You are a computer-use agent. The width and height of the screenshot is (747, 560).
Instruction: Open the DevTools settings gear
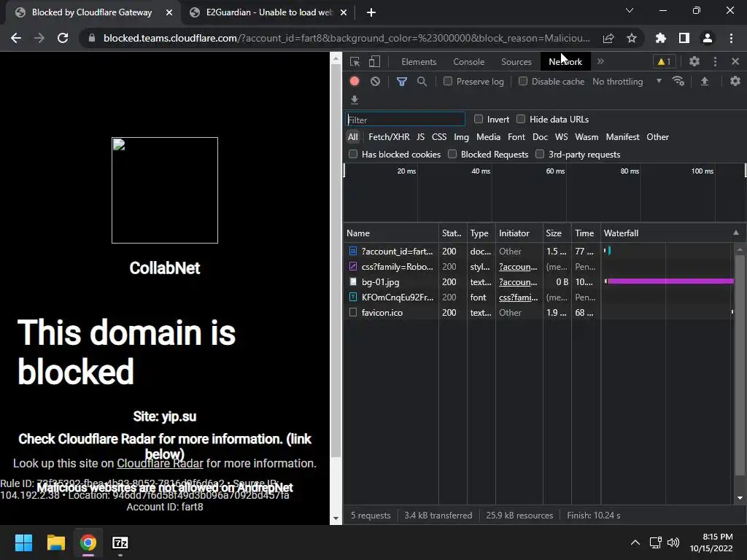click(694, 61)
